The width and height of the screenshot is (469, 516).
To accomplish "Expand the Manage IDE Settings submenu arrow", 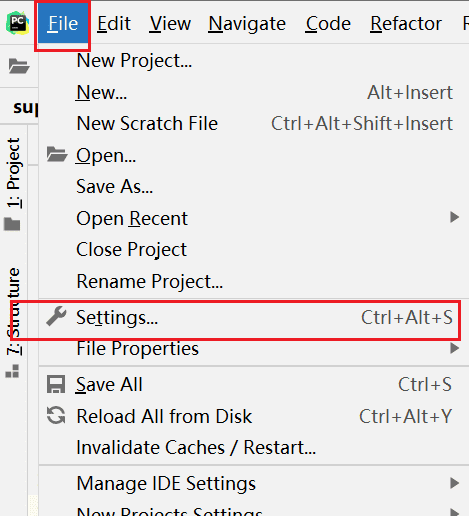I will pyautogui.click(x=454, y=483).
